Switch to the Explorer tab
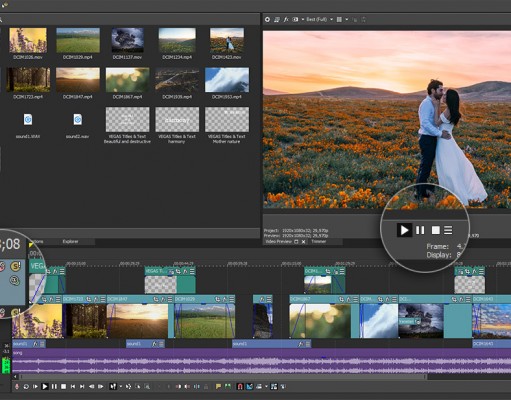The height and width of the screenshot is (400, 511). tap(70, 241)
